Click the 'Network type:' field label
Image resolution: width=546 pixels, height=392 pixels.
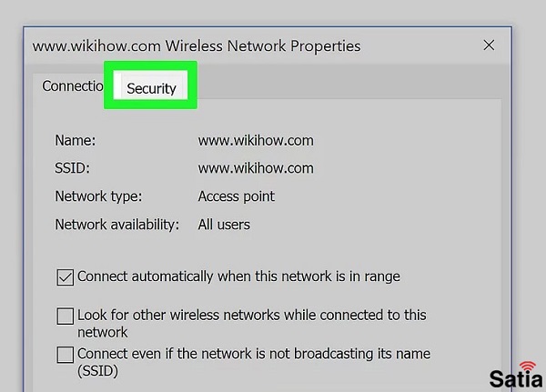point(98,196)
